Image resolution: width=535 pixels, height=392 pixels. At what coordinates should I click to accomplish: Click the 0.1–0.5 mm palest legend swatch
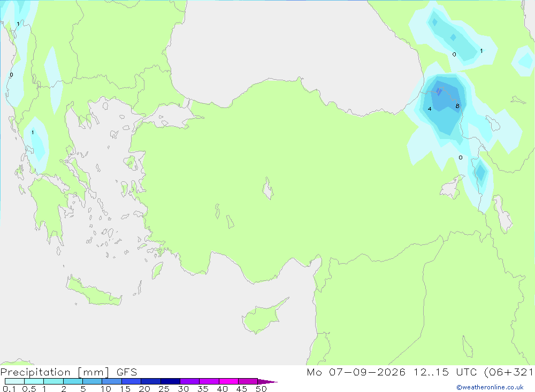[x=14, y=381]
